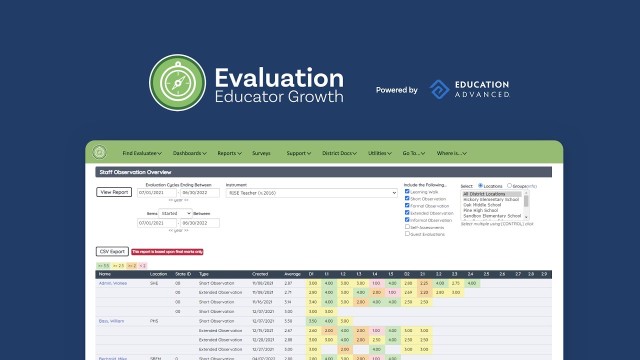Click evaluation cycles start date 07/01/2021 field
This screenshot has height=360, width=640.
[157, 193]
